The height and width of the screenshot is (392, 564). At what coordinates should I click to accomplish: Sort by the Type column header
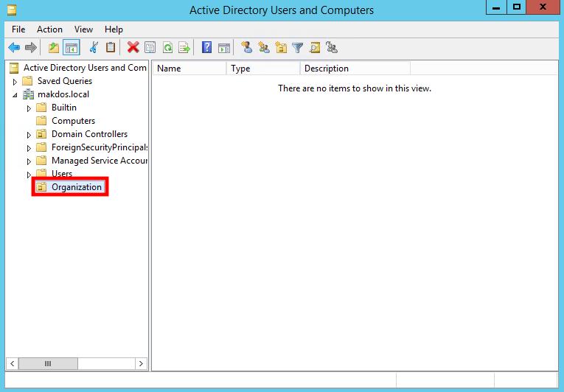pyautogui.click(x=263, y=69)
